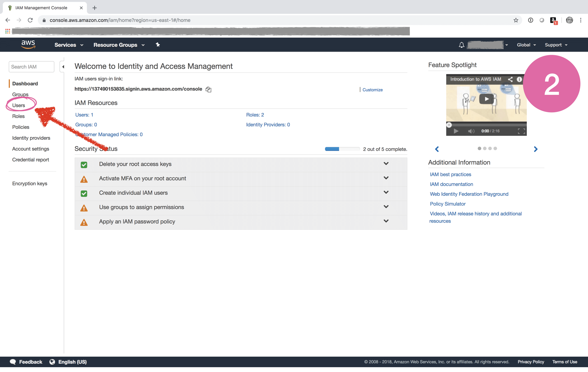
Task: Open the Services dropdown menu
Action: coord(69,45)
